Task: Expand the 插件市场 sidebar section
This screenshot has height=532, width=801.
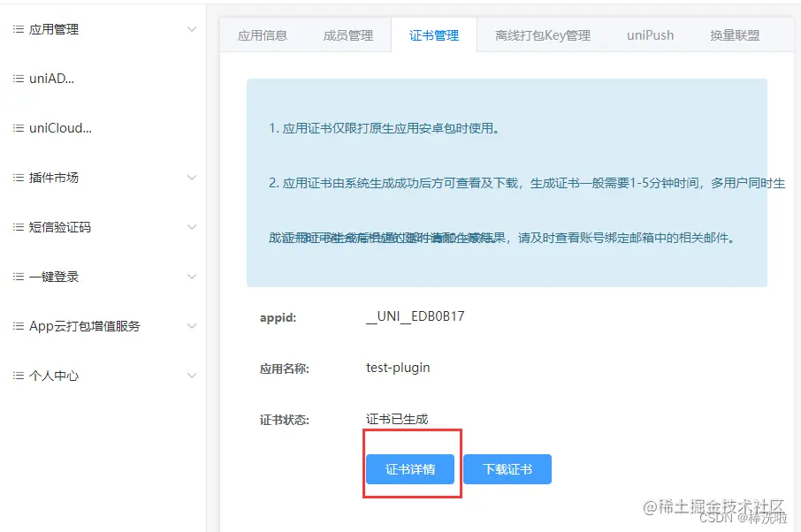Action: [x=191, y=177]
